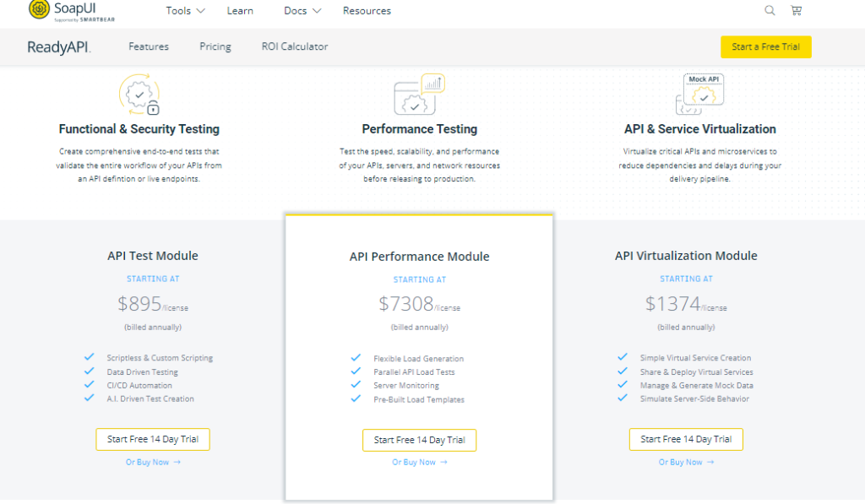Click the Mock API virtualization icon
Image resolution: width=865 pixels, height=504 pixels.
click(699, 95)
